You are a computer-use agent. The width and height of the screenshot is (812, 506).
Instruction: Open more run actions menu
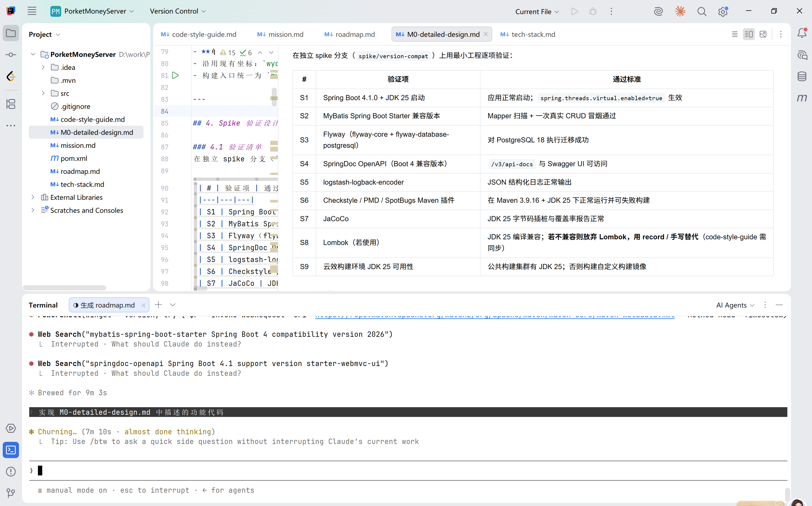click(x=611, y=11)
